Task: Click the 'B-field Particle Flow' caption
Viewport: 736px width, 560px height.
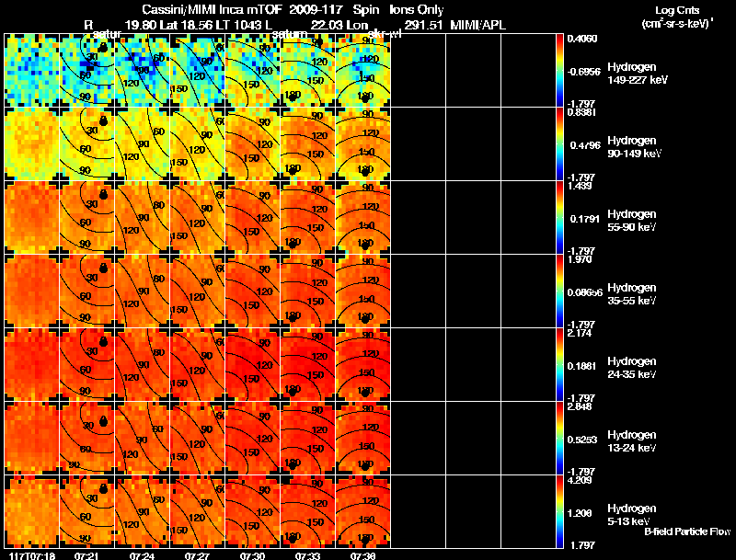Action: click(x=687, y=531)
